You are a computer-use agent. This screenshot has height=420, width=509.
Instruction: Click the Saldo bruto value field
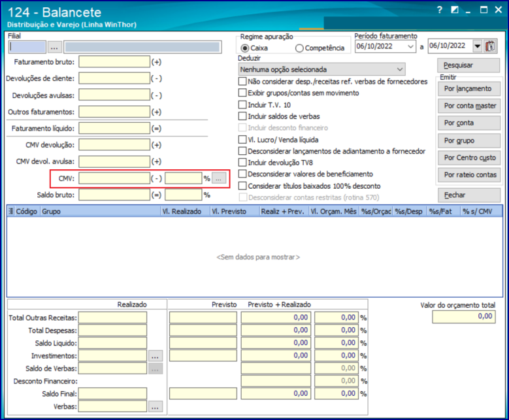(114, 195)
